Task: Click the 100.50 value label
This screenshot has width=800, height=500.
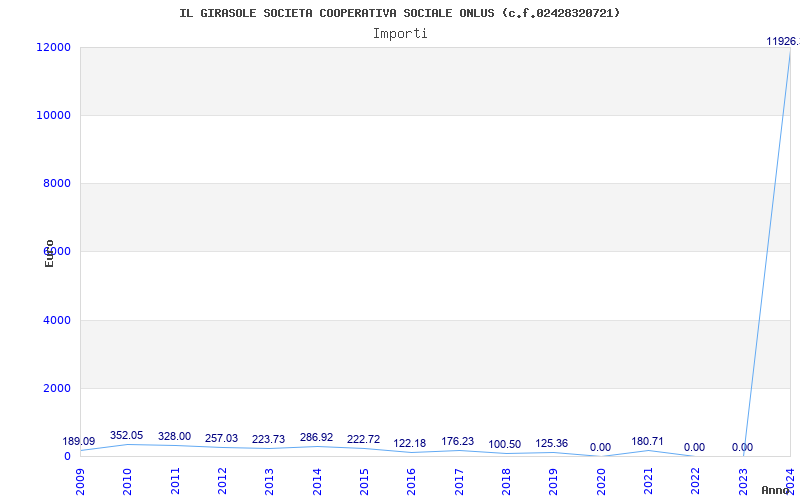Action: 505,444
